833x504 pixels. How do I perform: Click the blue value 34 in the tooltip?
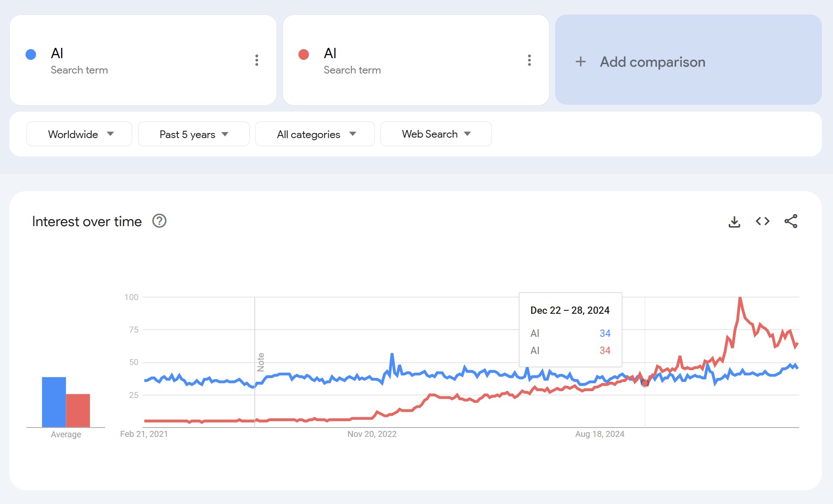[605, 333]
